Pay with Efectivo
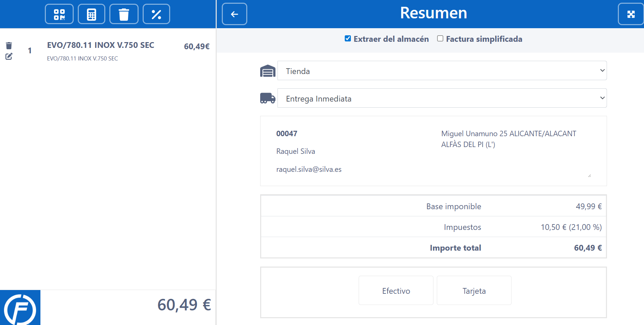 (396, 291)
